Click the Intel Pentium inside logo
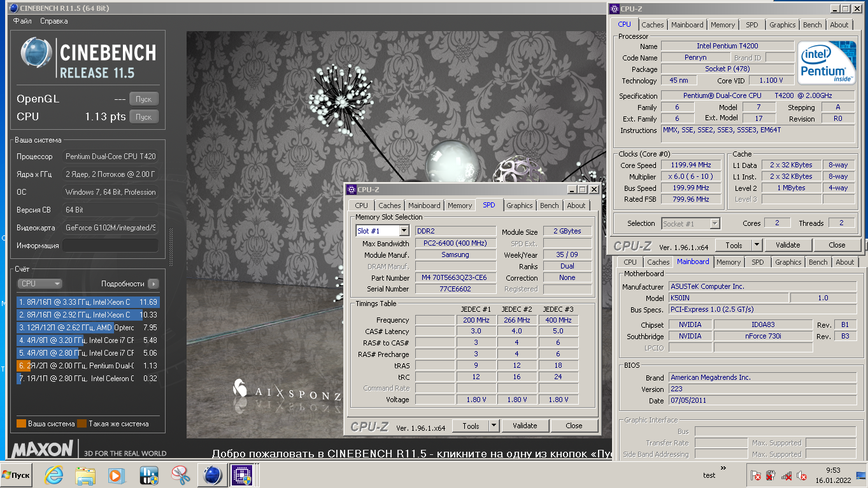Image resolution: width=868 pixels, height=488 pixels. pyautogui.click(x=828, y=62)
